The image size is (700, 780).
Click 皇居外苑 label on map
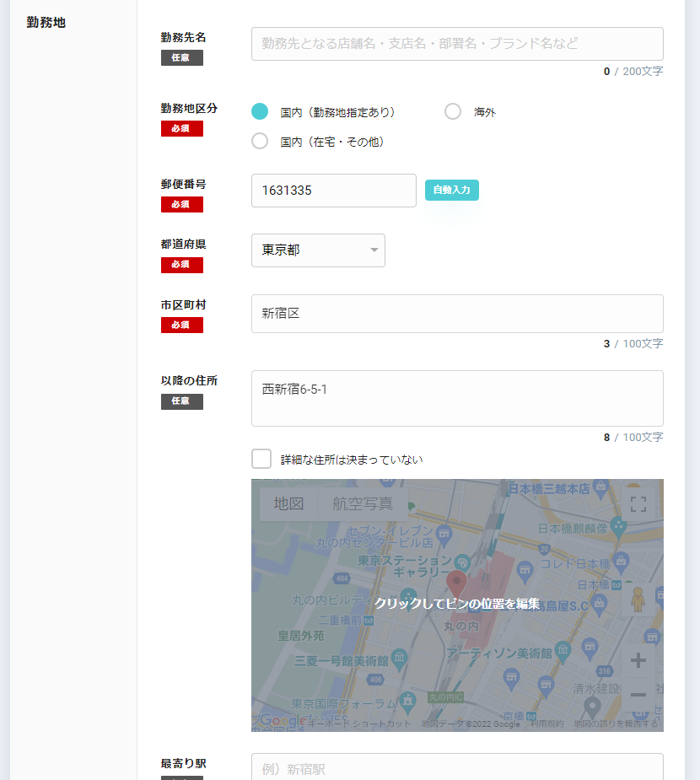point(300,635)
